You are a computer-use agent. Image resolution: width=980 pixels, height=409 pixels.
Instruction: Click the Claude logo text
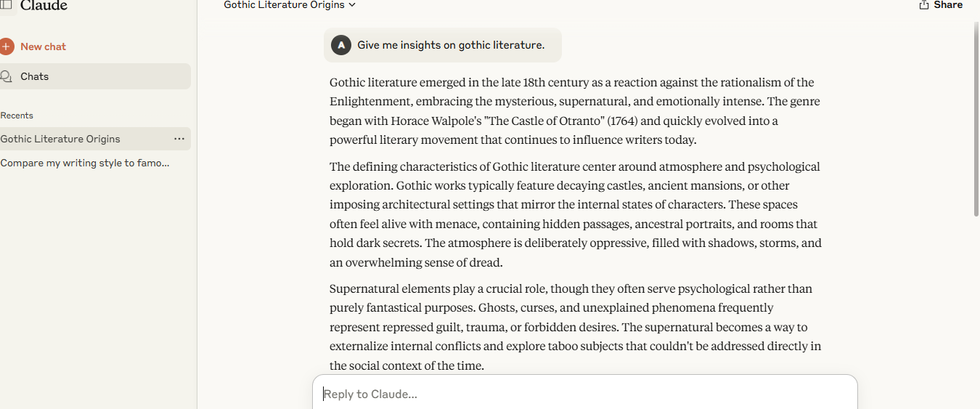44,6
